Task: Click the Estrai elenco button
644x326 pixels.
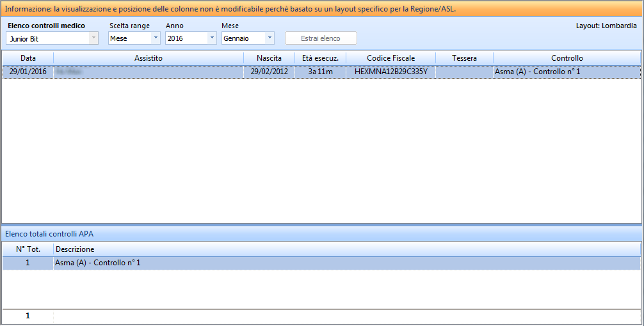Action: coord(320,38)
